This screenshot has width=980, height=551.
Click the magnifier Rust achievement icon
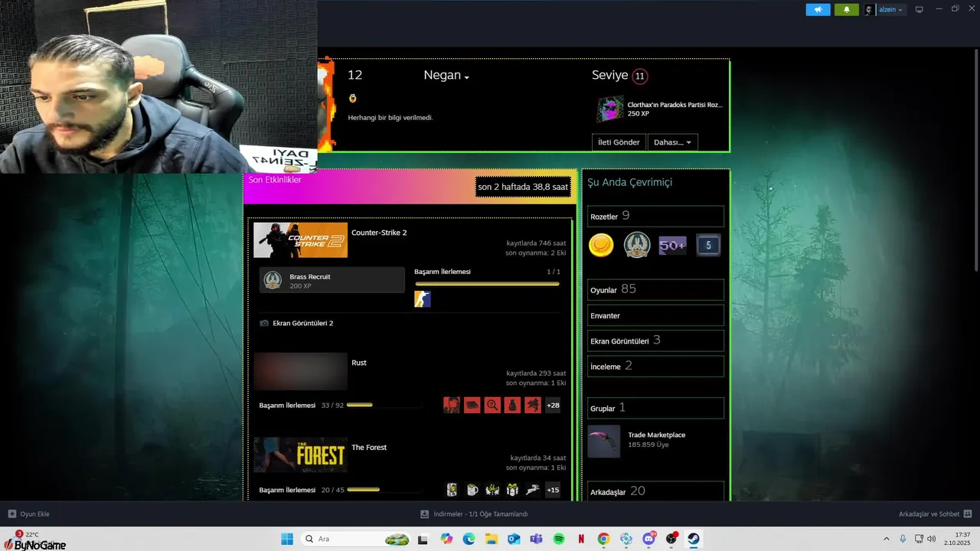492,405
